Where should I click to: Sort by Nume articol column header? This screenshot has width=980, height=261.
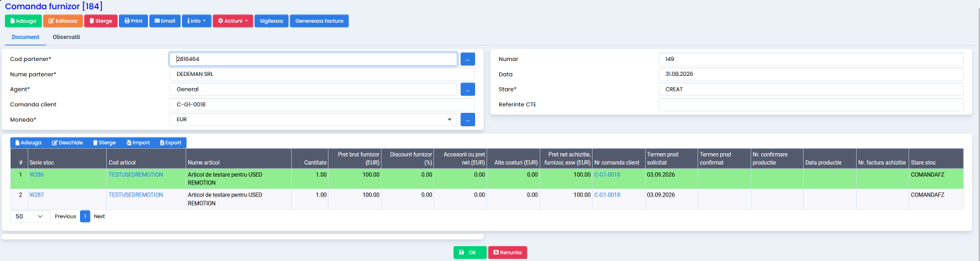239,158
